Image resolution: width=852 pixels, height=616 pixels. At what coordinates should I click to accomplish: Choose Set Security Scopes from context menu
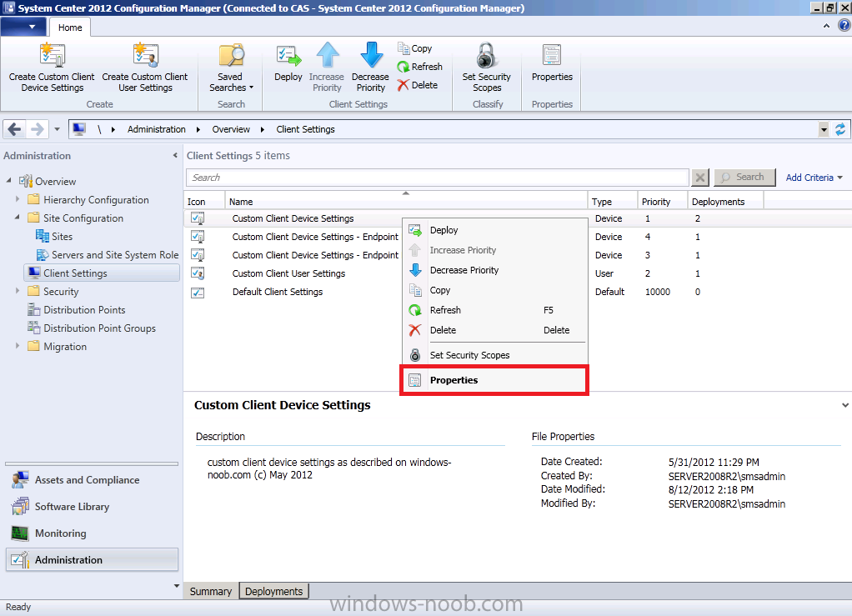494,355
